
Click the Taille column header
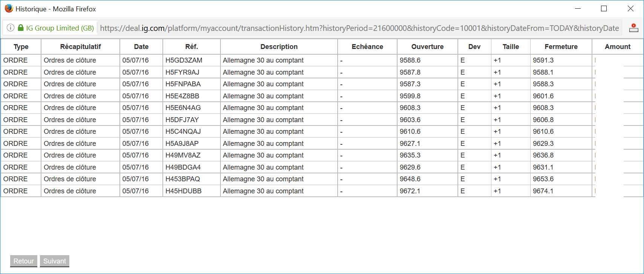pyautogui.click(x=511, y=47)
